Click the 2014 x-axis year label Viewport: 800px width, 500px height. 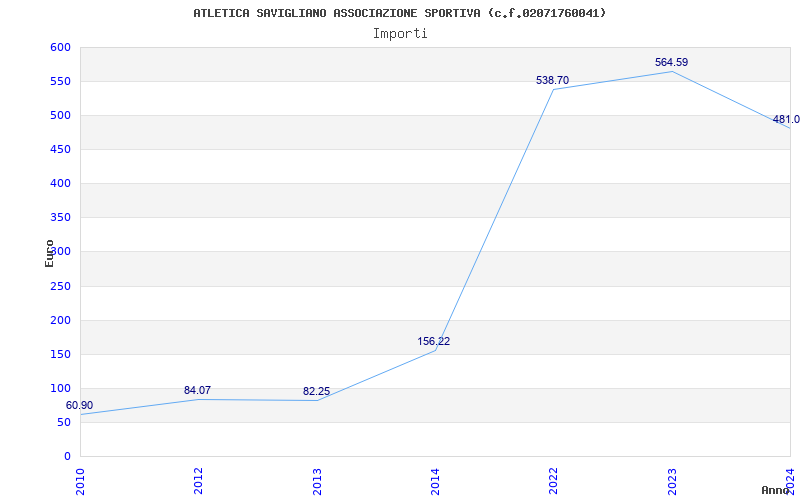[435, 481]
